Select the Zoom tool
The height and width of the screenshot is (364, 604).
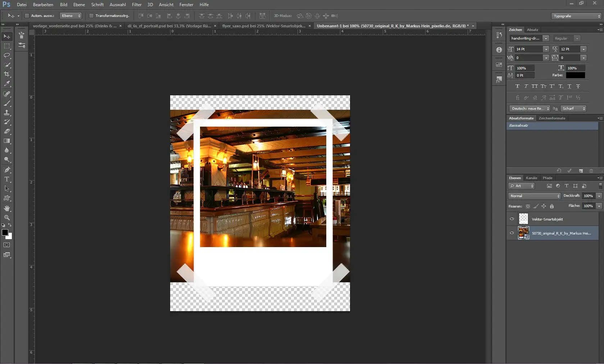(x=7, y=218)
